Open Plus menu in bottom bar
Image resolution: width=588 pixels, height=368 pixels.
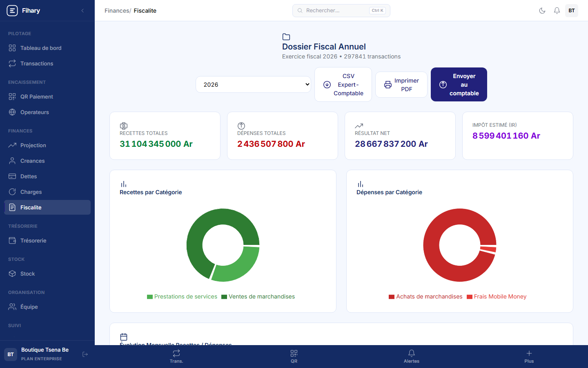529,356
